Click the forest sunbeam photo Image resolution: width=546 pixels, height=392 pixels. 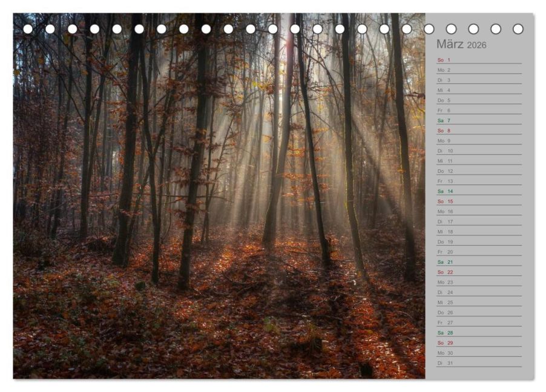pos(219,195)
